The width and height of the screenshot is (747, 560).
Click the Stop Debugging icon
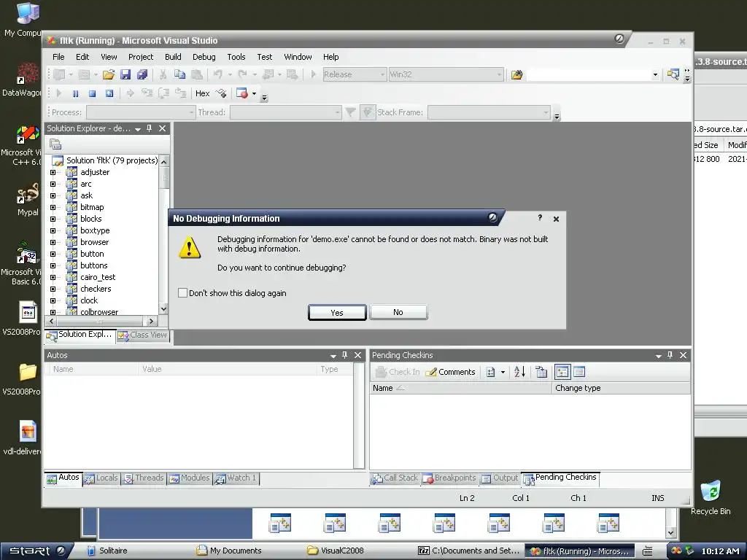(x=93, y=93)
